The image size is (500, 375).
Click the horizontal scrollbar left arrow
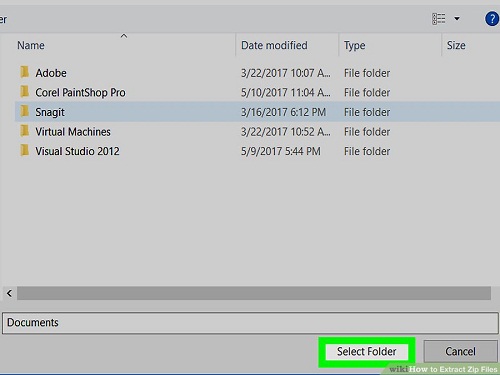point(9,293)
